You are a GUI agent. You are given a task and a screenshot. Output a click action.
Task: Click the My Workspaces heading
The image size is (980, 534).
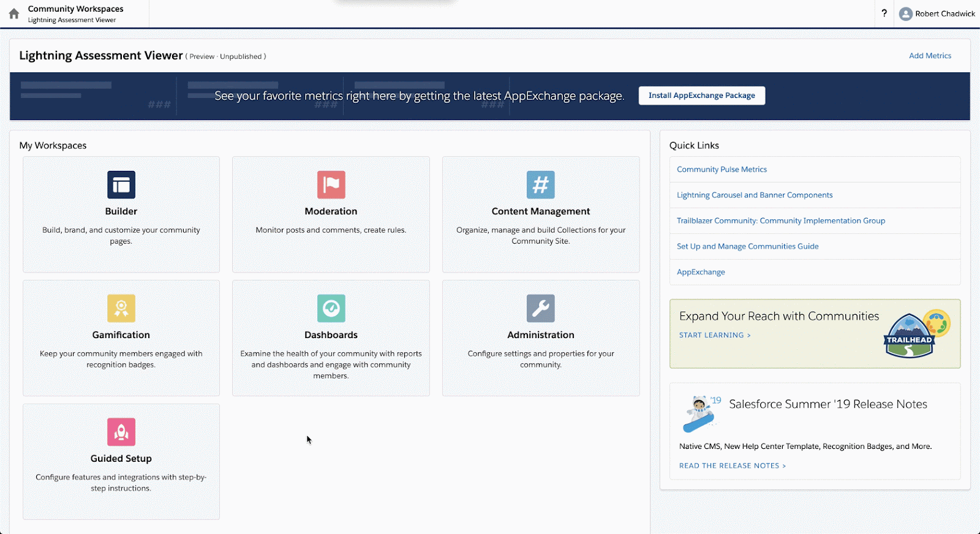click(x=53, y=146)
